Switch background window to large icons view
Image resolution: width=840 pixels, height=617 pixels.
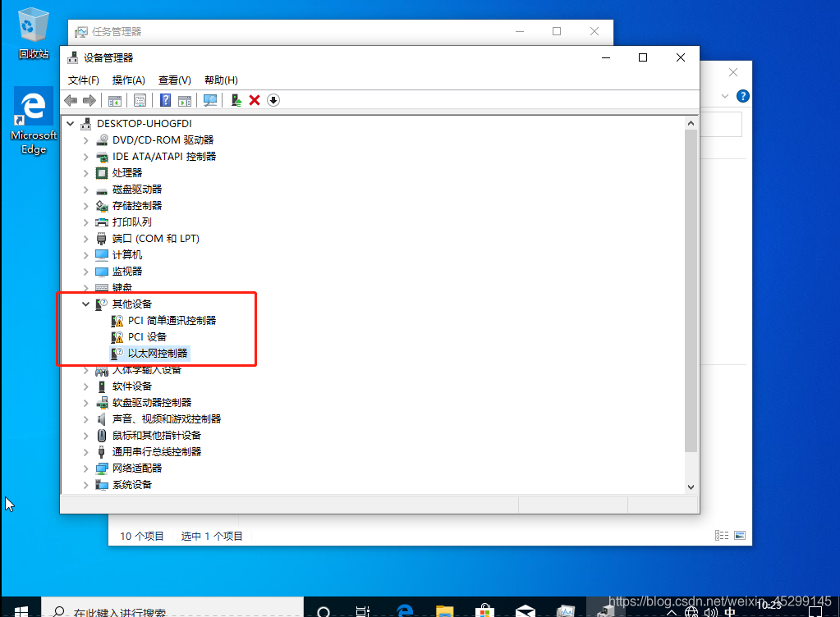click(740, 536)
